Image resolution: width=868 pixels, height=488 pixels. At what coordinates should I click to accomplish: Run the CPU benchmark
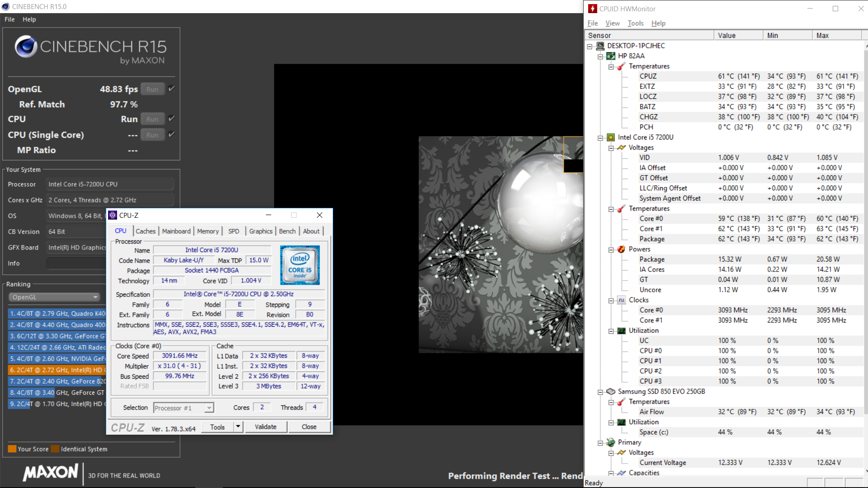point(152,119)
